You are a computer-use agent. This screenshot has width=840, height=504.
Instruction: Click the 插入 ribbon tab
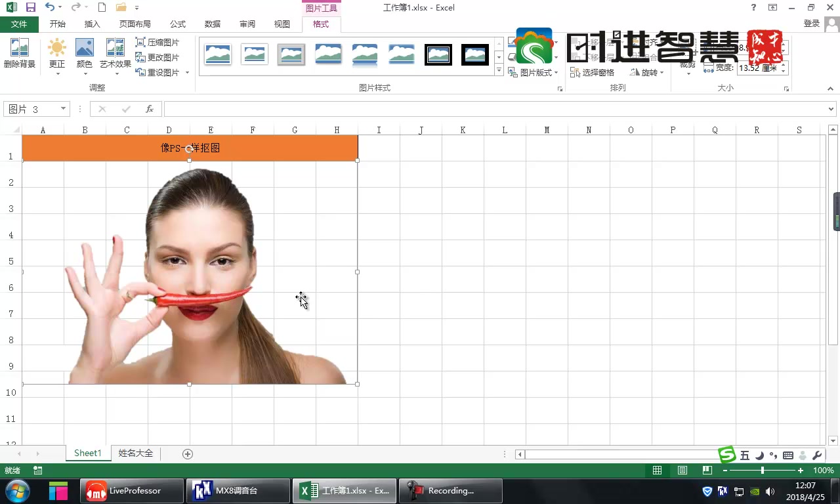pyautogui.click(x=92, y=24)
